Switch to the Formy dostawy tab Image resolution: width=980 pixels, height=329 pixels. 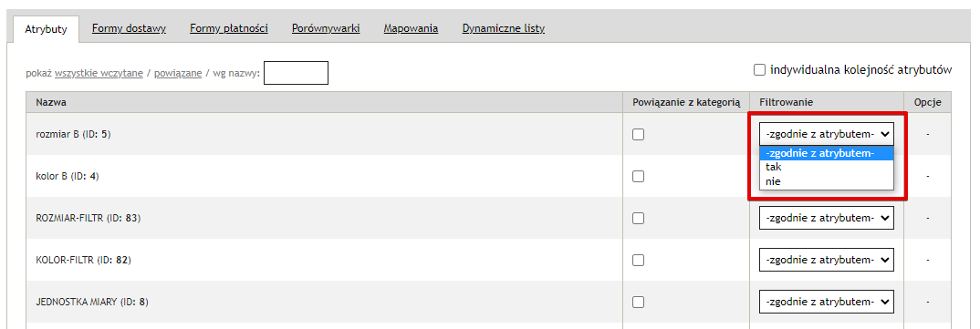129,29
